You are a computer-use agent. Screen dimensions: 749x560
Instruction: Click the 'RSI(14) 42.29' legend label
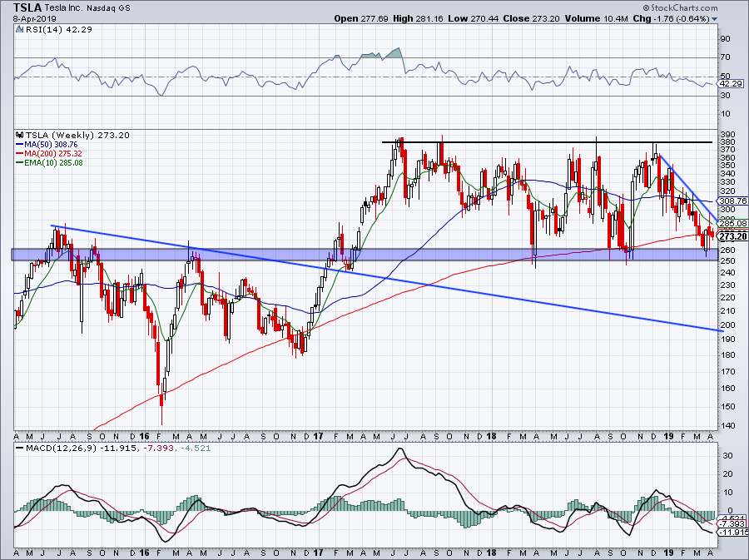(x=58, y=29)
